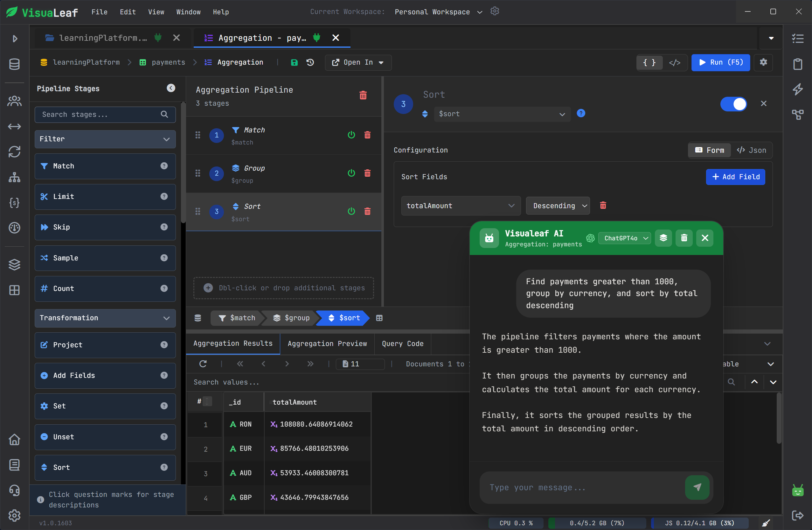Open the task list icon in right sidebar

tap(798, 38)
